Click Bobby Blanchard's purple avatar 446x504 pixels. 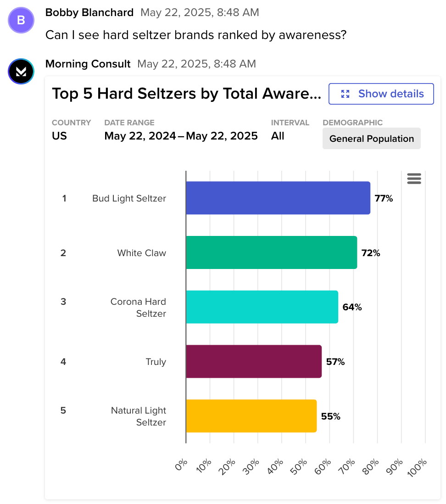click(x=21, y=21)
